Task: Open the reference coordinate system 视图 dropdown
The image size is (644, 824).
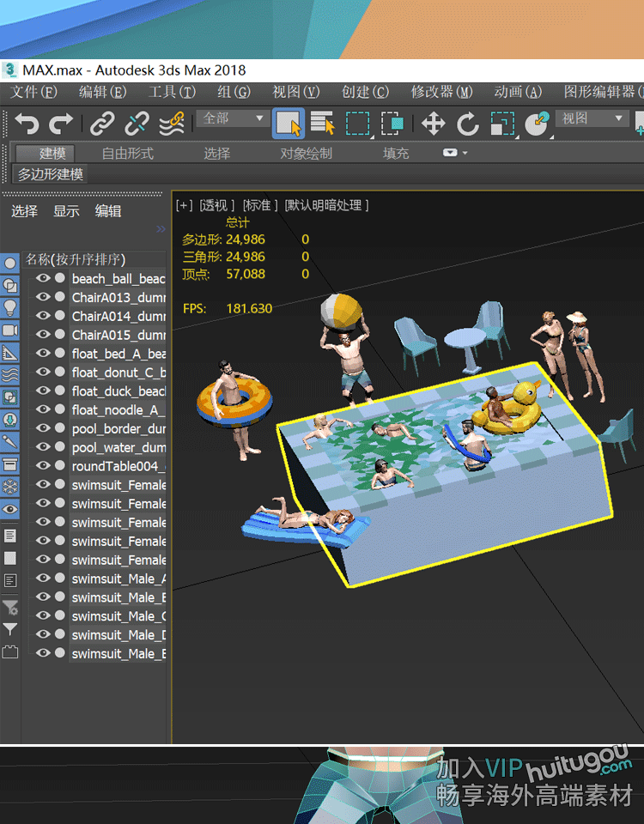Action: [x=592, y=118]
